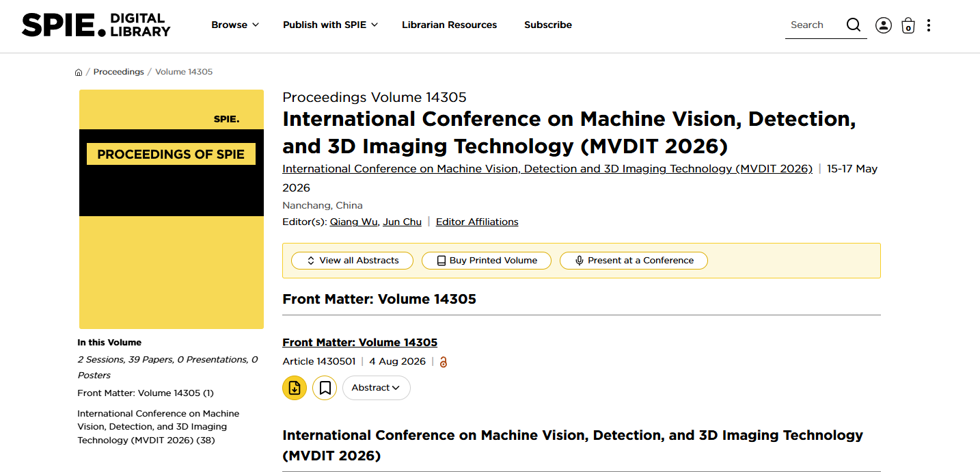Open editor Qiang Wu link
The image size is (980, 472).
tap(353, 222)
